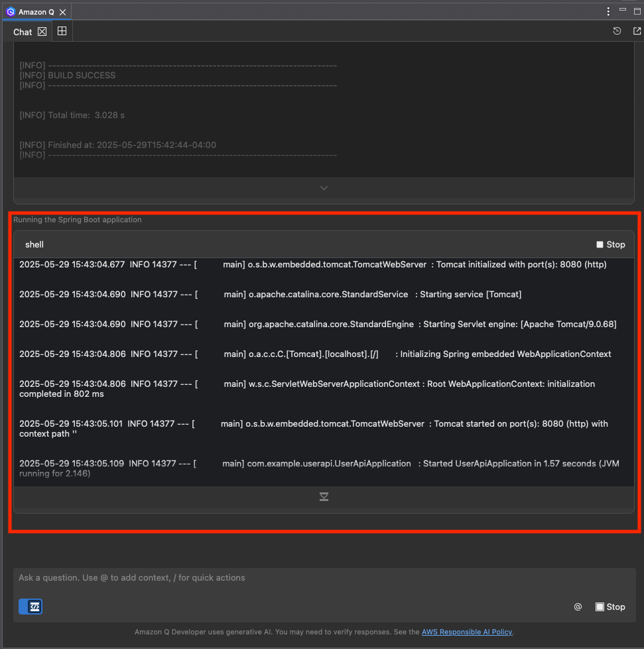Select the blue agent icon in the input bar

[x=30, y=606]
